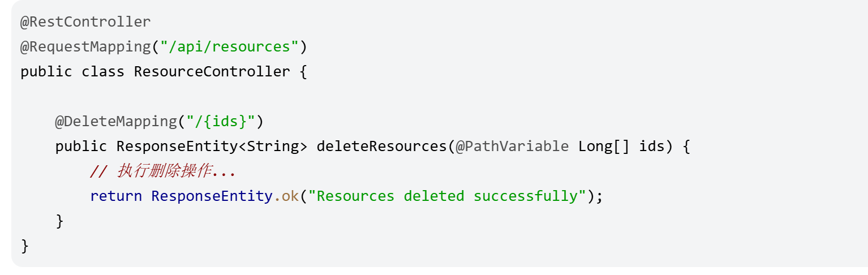Screen dimensions: 868x275
Task: Click the @DeleteMapping annotation
Action: click(115, 121)
